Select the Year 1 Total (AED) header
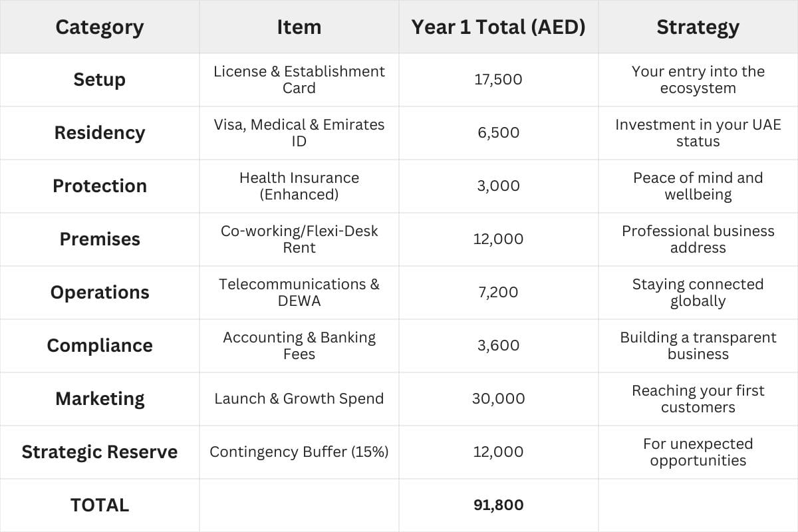The height and width of the screenshot is (532, 798). coord(498,27)
